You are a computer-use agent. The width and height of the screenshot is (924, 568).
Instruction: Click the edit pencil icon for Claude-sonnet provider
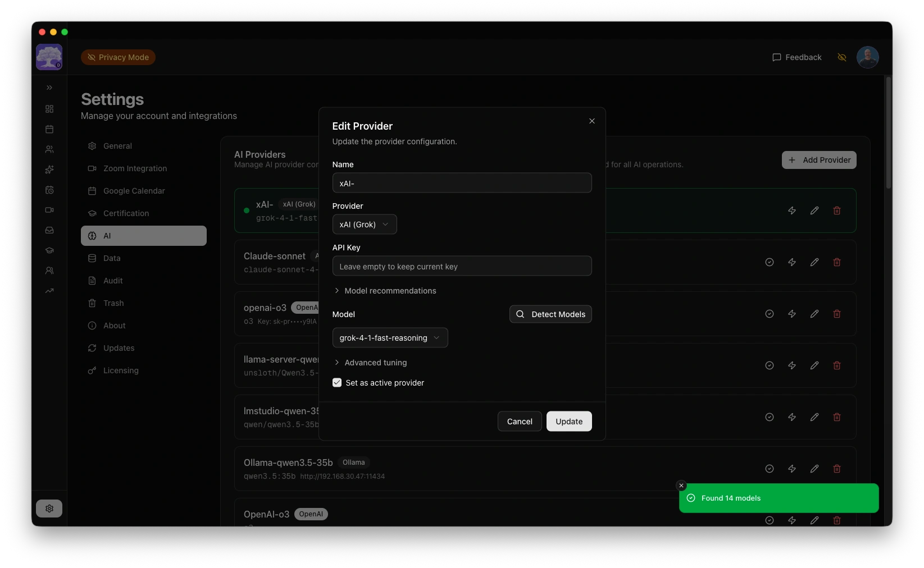click(x=814, y=262)
